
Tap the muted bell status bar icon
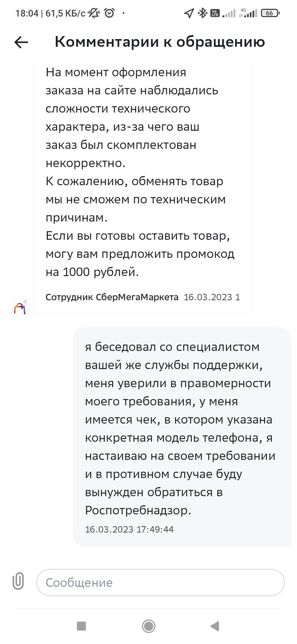[94, 13]
